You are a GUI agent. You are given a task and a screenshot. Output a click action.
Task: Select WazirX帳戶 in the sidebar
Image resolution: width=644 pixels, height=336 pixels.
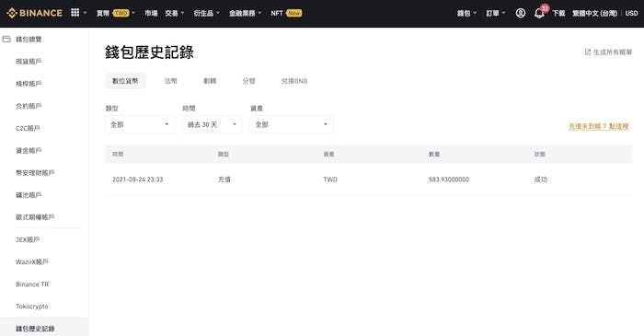point(32,261)
